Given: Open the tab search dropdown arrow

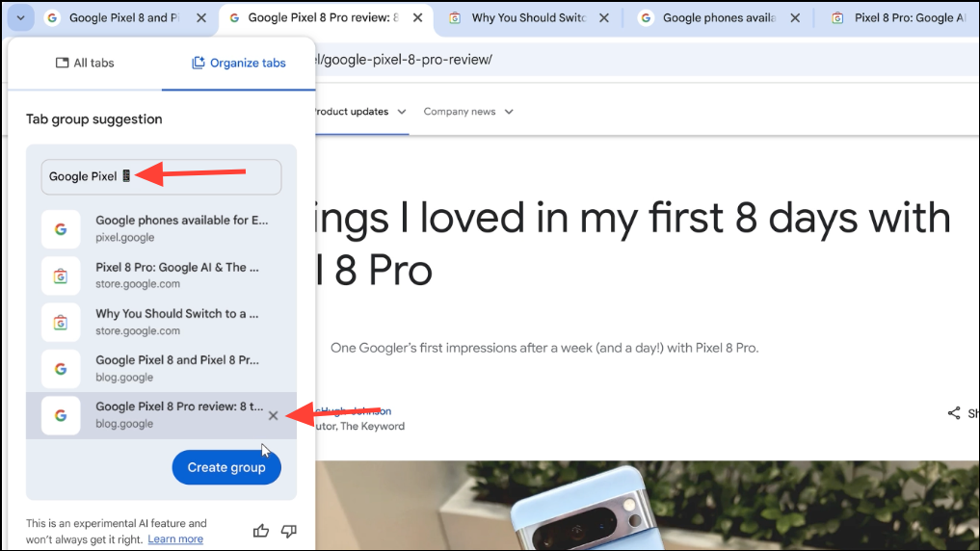Looking at the screenshot, I should [x=20, y=18].
